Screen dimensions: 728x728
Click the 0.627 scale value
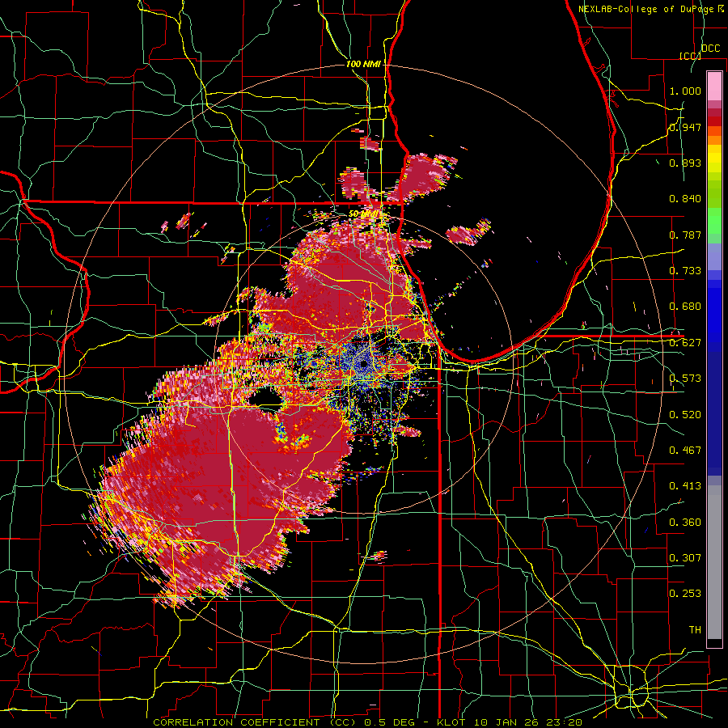pyautogui.click(x=685, y=343)
